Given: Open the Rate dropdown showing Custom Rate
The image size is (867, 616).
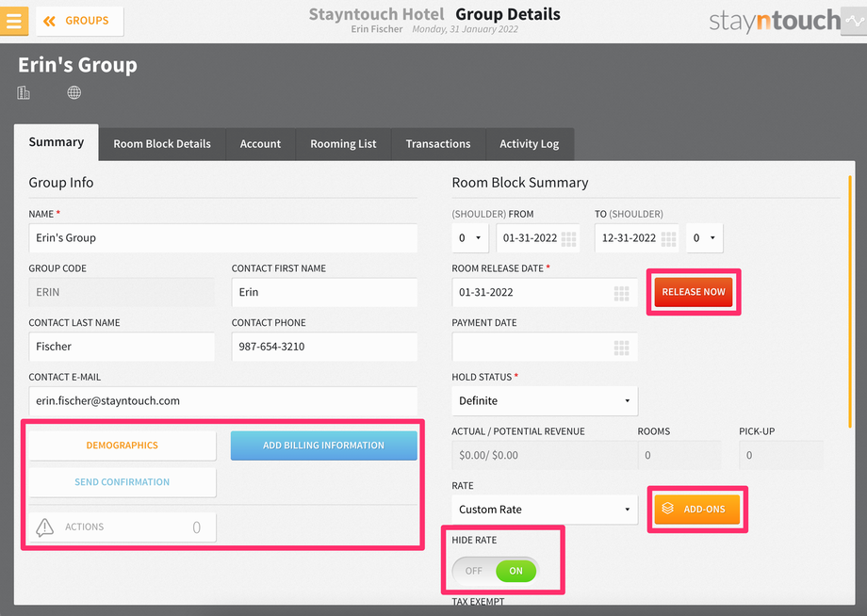Looking at the screenshot, I should (x=545, y=510).
